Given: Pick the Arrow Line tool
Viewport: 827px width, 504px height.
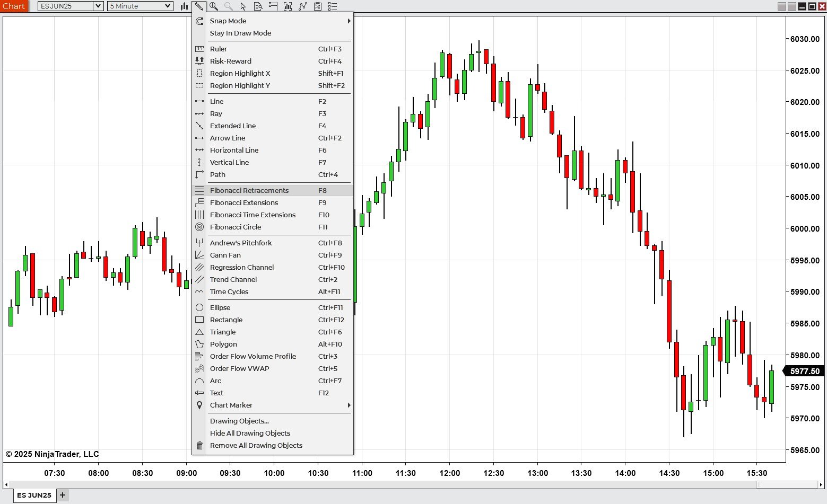Looking at the screenshot, I should 273,138.
